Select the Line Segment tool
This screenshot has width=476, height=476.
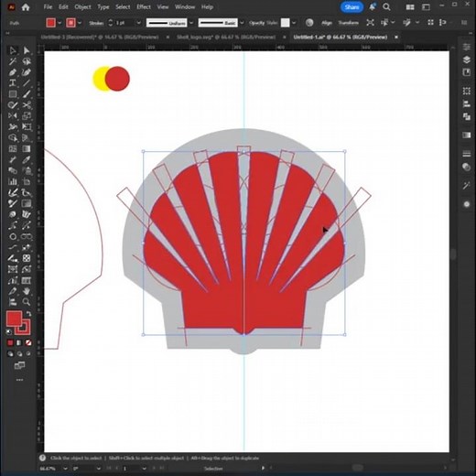tap(27, 83)
